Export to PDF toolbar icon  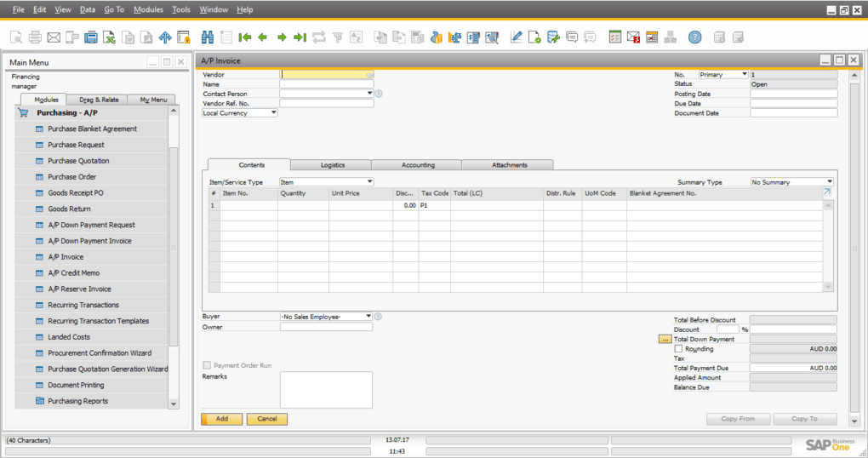[x=146, y=37]
